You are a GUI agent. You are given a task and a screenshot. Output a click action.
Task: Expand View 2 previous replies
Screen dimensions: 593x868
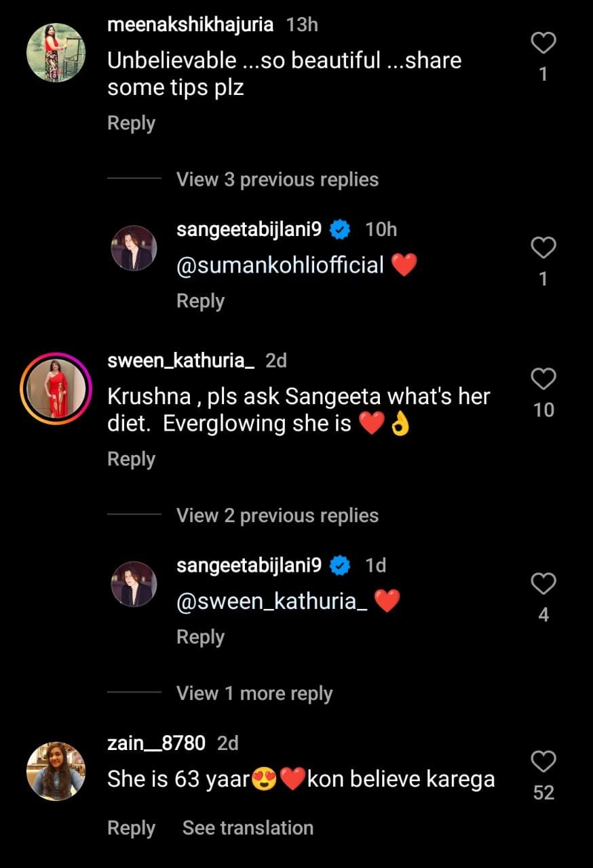click(277, 515)
